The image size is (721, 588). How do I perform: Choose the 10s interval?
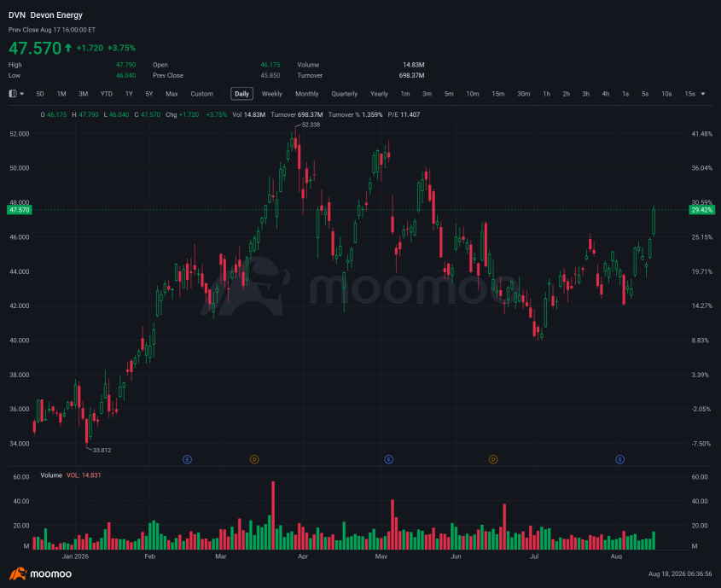pyautogui.click(x=666, y=94)
